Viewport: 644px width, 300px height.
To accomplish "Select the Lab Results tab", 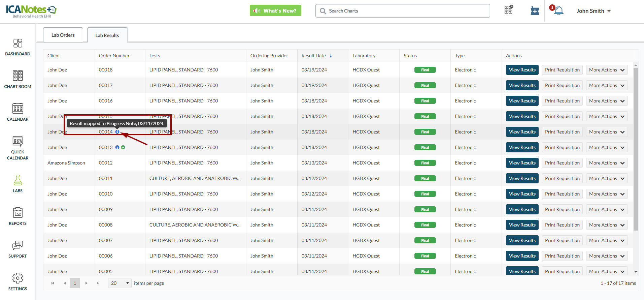I will [107, 35].
